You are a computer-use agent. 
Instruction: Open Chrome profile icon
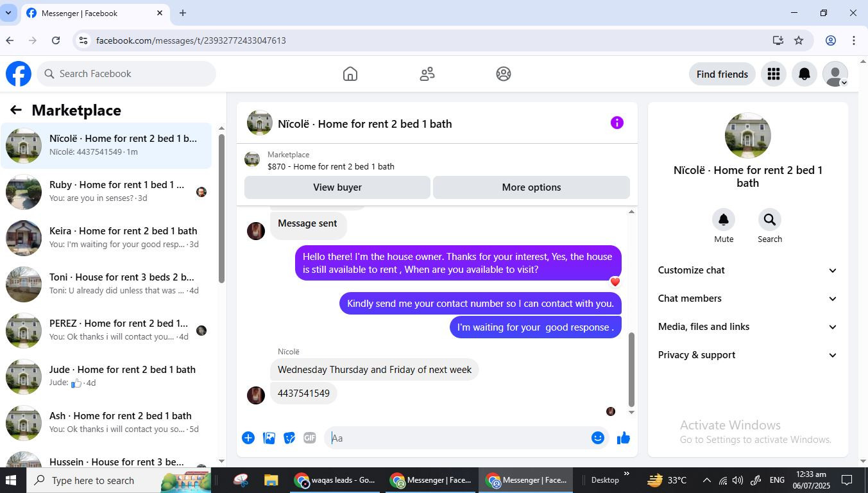pyautogui.click(x=831, y=40)
